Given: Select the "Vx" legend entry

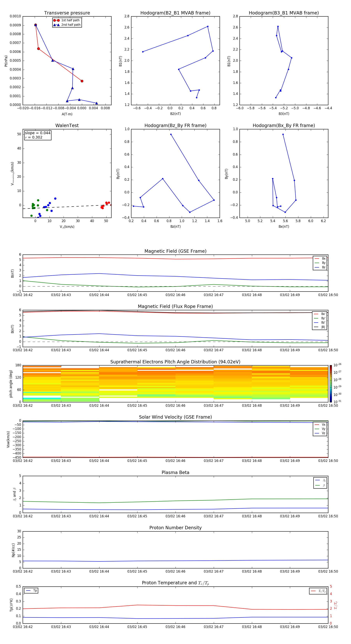Looking at the screenshot, I should tap(320, 424).
